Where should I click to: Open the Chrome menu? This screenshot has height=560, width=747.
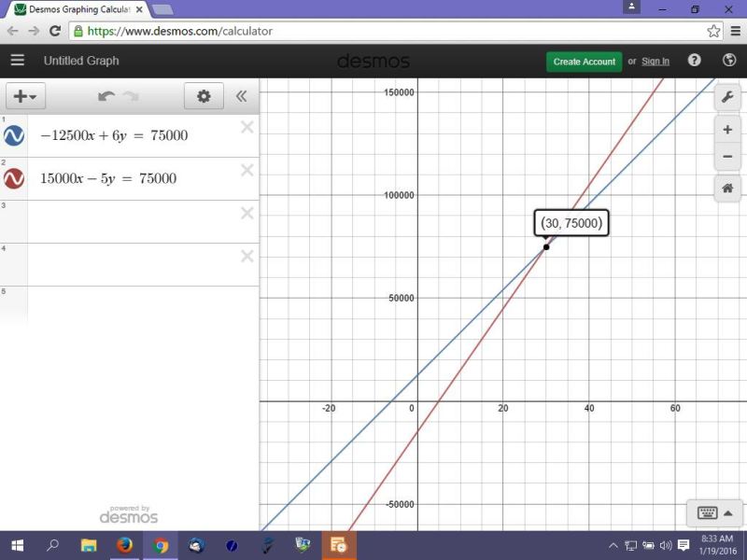click(736, 32)
